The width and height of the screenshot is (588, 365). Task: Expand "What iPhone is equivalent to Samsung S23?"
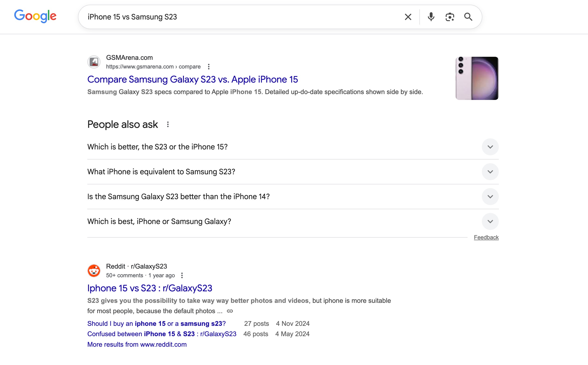(490, 172)
